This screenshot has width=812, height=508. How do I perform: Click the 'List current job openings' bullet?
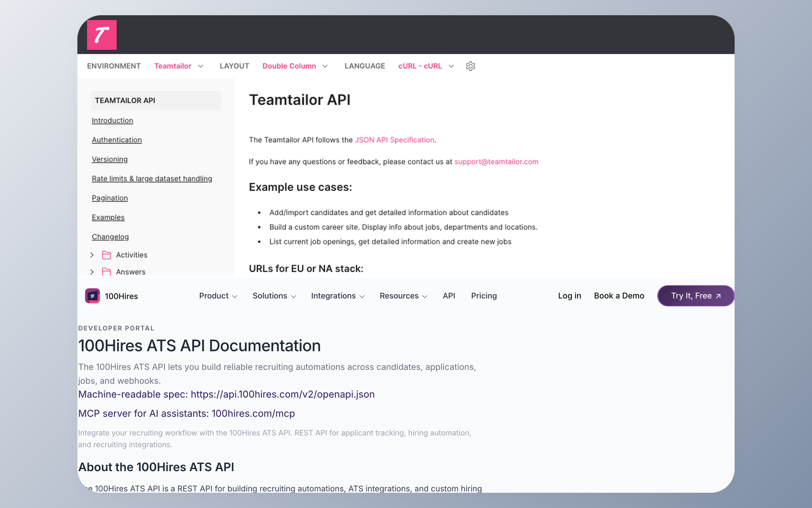click(x=390, y=242)
